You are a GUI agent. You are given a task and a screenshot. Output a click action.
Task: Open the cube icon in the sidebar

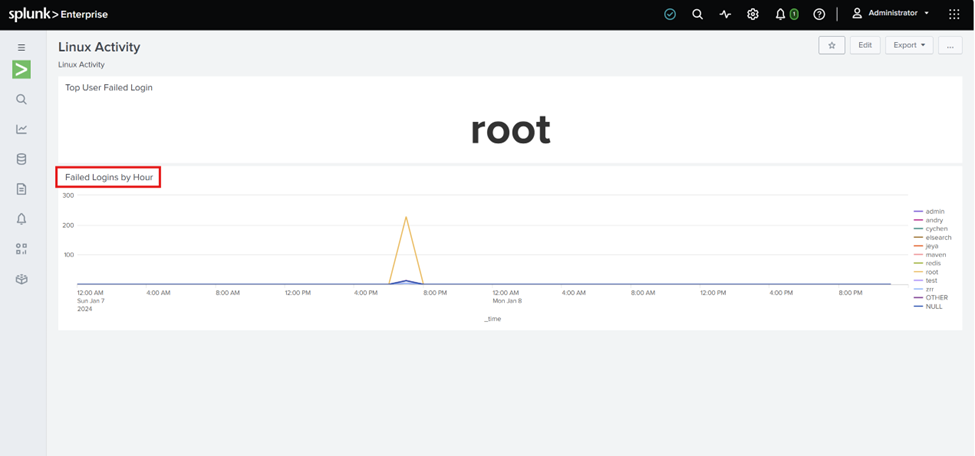[21, 279]
